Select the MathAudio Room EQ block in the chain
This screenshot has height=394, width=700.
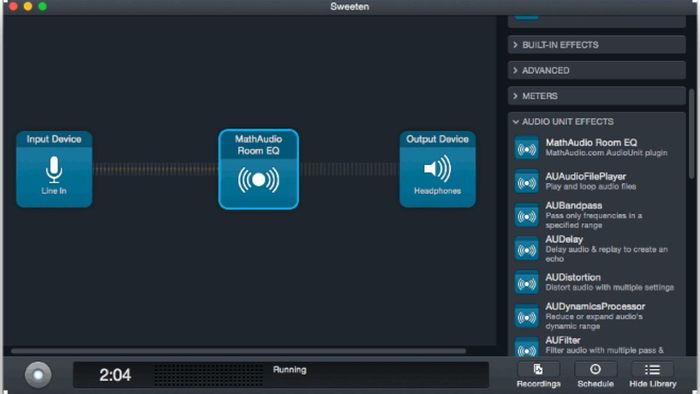tap(258, 169)
